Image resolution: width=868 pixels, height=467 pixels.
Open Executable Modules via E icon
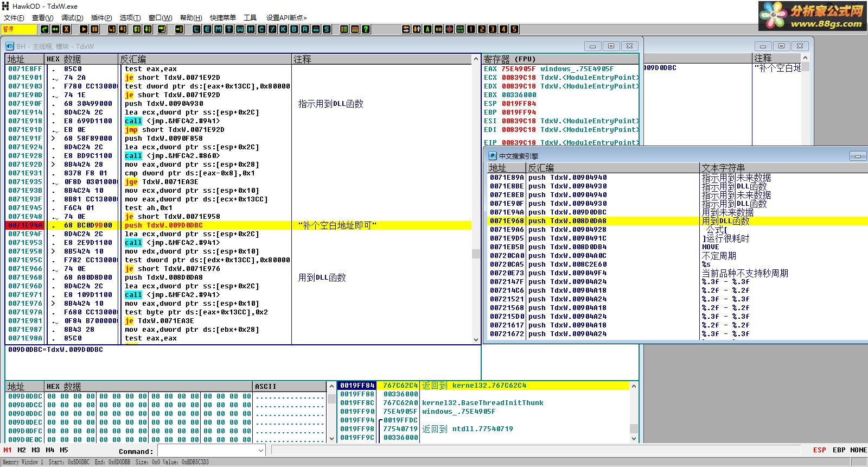tap(207, 29)
